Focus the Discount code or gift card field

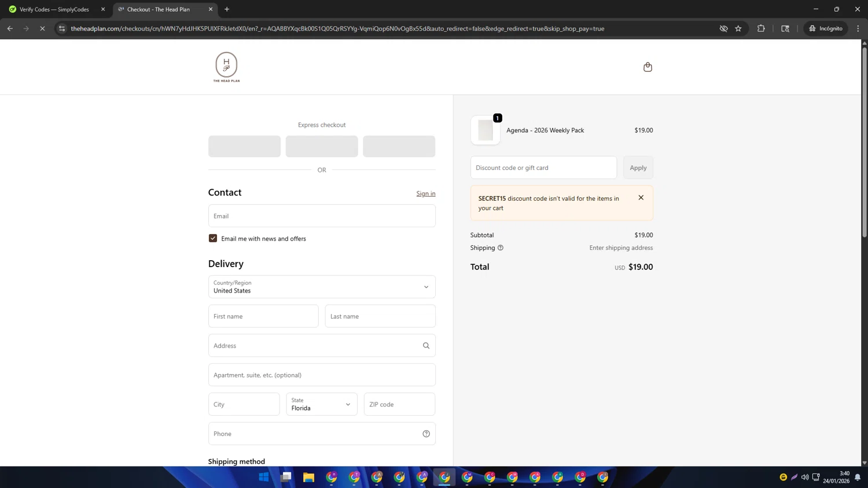click(543, 168)
